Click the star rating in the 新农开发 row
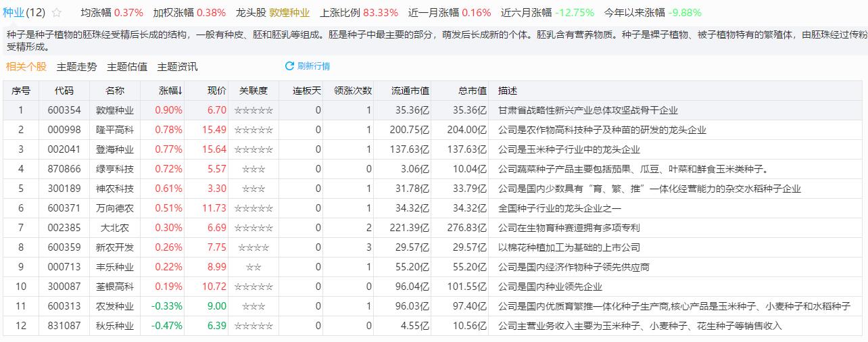This screenshot has height=342, width=868. click(x=254, y=247)
